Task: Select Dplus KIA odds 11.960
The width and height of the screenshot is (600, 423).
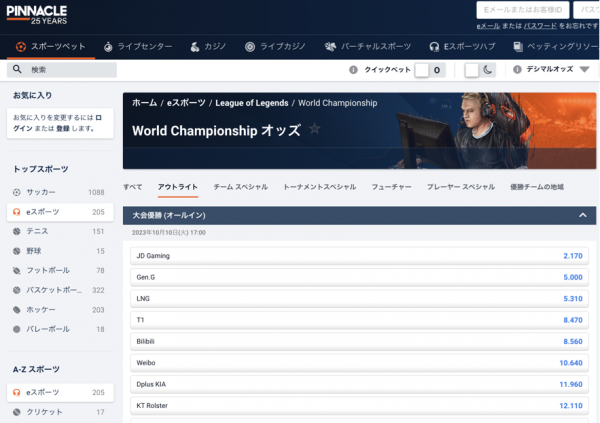Action: pos(359,384)
